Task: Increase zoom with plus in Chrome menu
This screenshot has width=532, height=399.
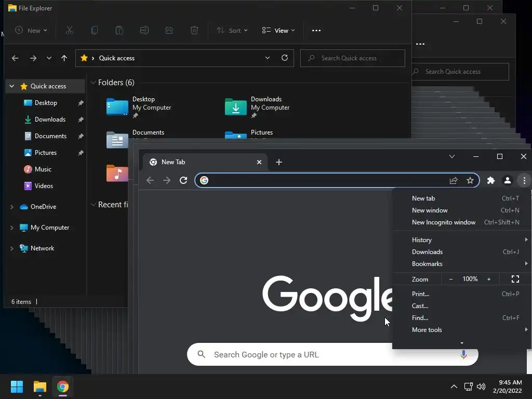Action: pyautogui.click(x=489, y=279)
